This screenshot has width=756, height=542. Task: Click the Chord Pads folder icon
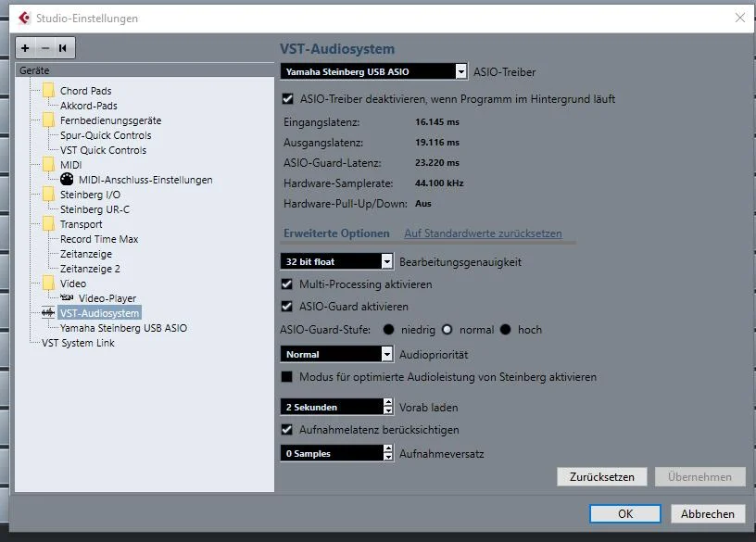[x=48, y=91]
